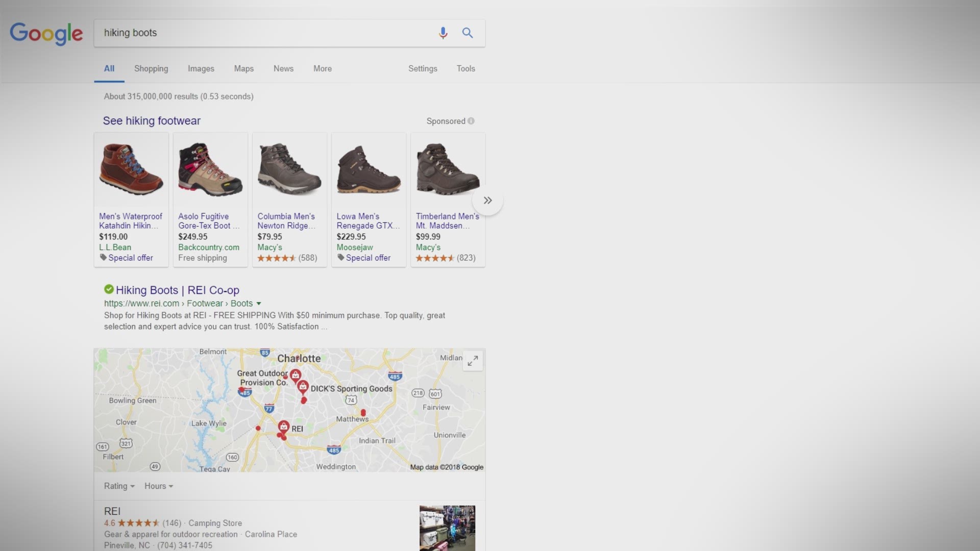
Task: Click Great Outdoor Provision Co. map pin
Action: point(295,376)
